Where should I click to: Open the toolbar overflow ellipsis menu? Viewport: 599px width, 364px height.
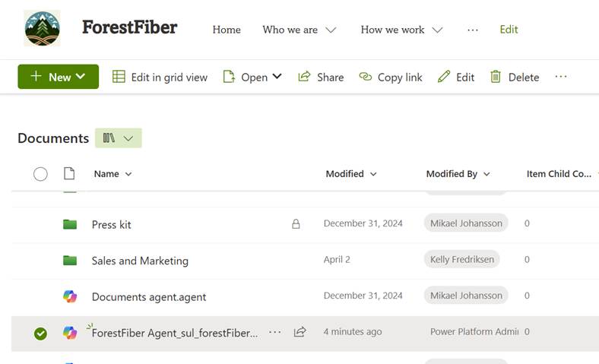pyautogui.click(x=561, y=77)
